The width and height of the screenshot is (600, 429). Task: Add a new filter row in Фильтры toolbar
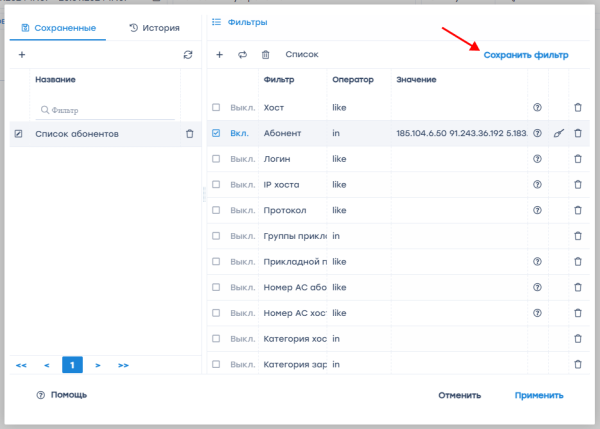[x=220, y=55]
